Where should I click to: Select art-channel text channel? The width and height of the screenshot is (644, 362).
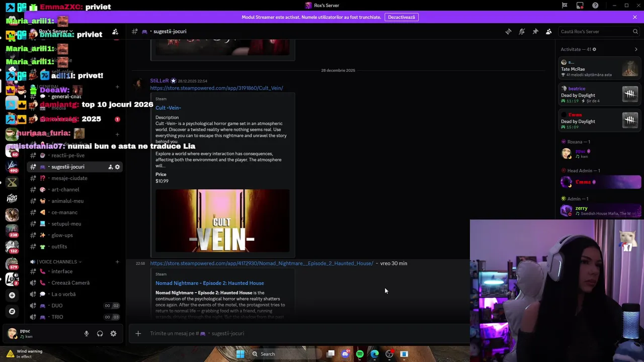(x=74, y=190)
